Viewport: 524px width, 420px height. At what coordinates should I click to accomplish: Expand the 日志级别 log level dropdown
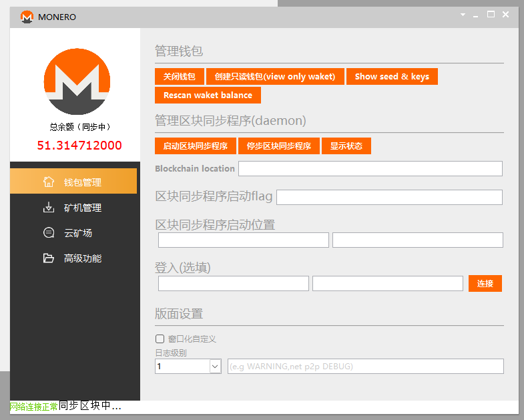[x=215, y=366]
